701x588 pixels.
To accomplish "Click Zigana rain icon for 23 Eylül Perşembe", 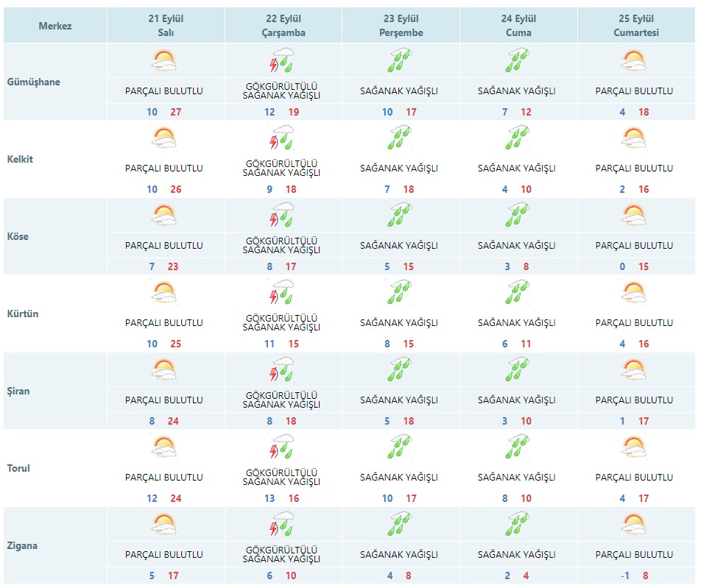I will tap(399, 524).
